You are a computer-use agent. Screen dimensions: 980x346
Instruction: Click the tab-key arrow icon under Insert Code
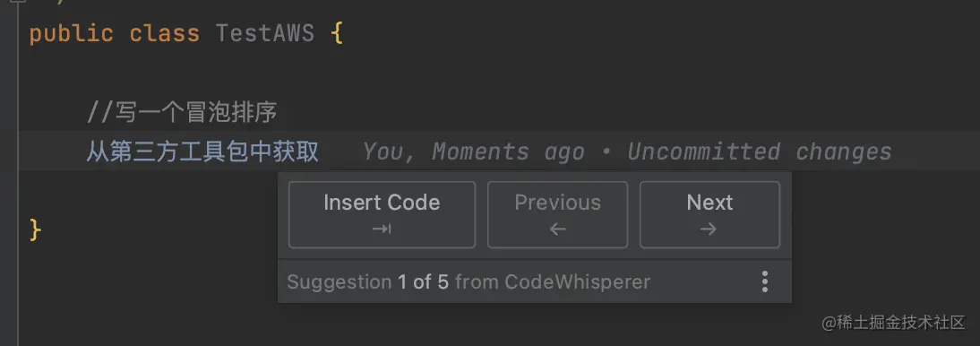382,229
